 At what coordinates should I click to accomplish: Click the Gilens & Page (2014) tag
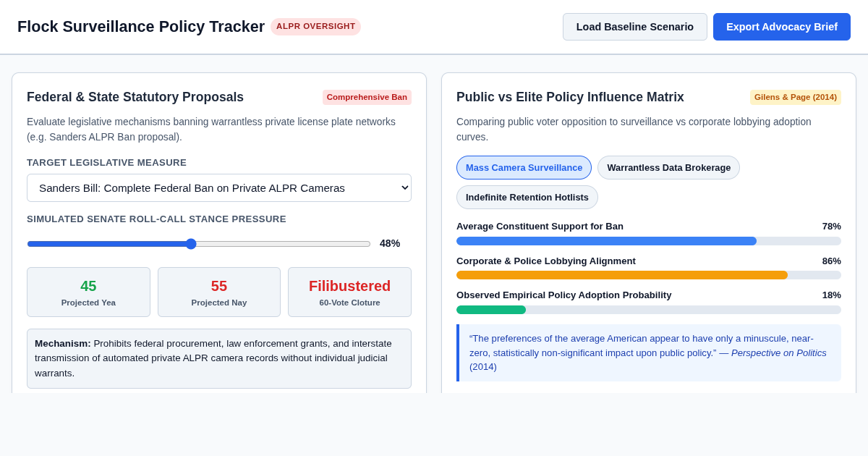tap(796, 97)
